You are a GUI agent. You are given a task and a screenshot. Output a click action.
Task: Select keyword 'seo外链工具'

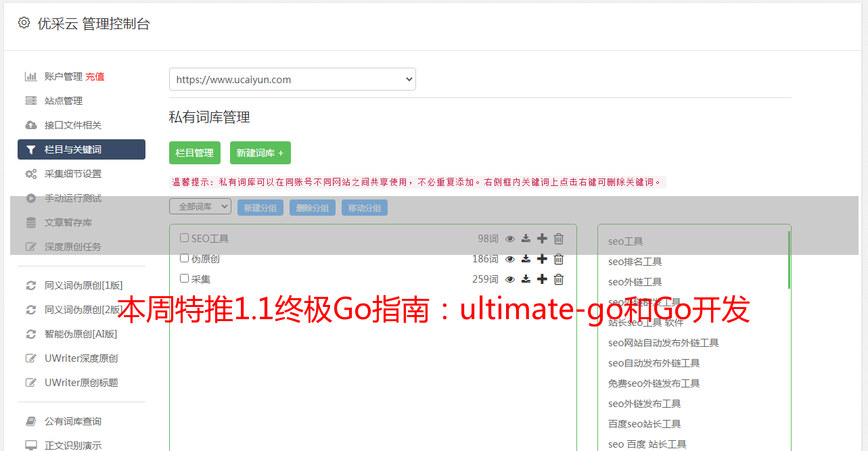coord(635,282)
